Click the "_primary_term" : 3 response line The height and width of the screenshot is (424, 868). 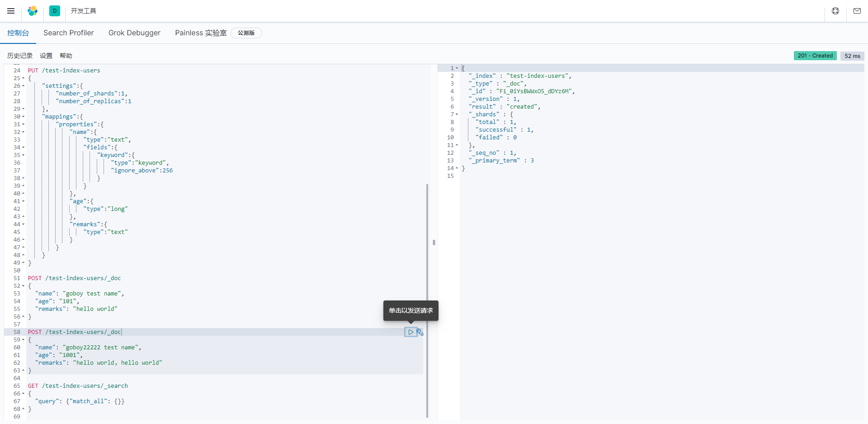pyautogui.click(x=501, y=161)
